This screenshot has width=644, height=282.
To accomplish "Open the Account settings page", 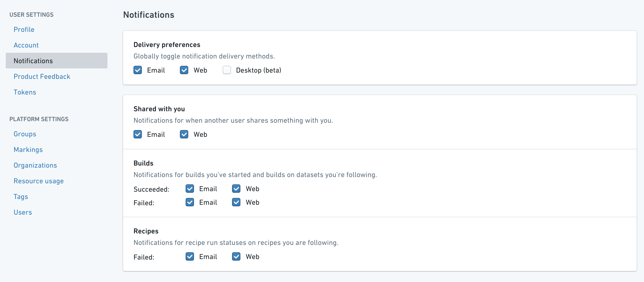I will click(x=26, y=45).
